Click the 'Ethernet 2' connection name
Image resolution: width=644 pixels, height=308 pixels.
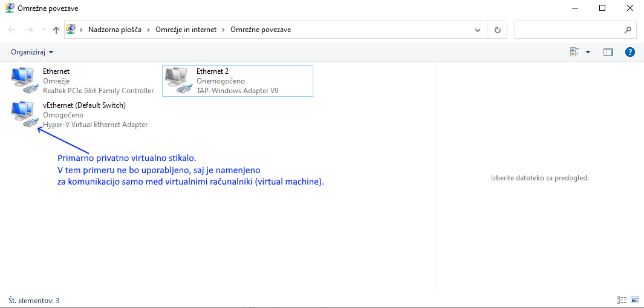212,71
